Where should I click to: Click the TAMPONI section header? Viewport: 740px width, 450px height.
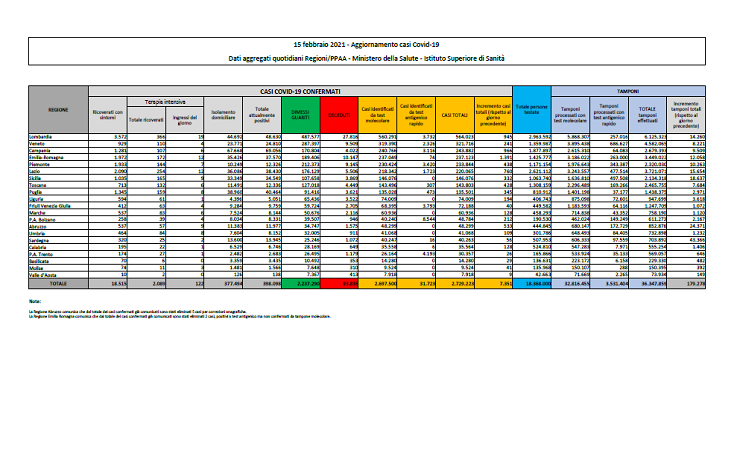pos(628,90)
